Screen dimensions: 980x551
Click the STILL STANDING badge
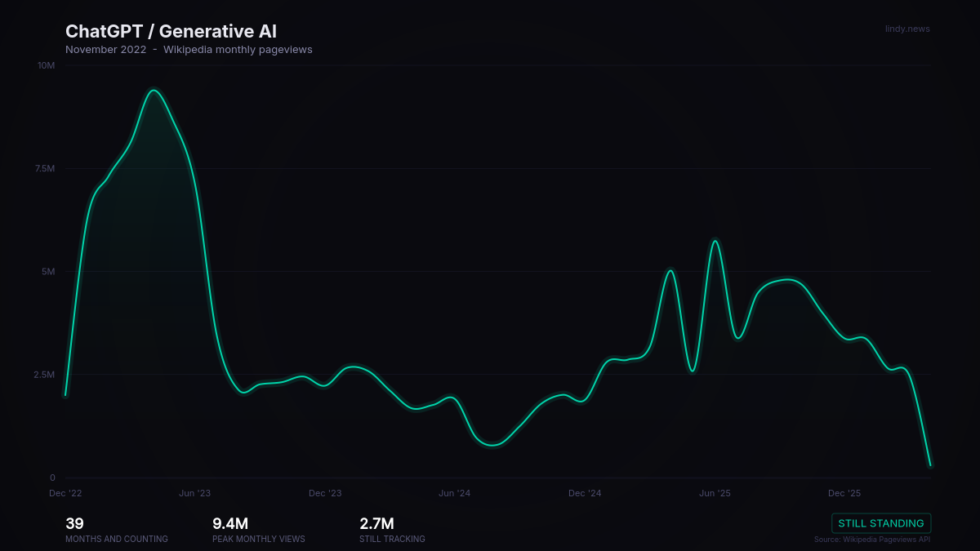(x=881, y=523)
